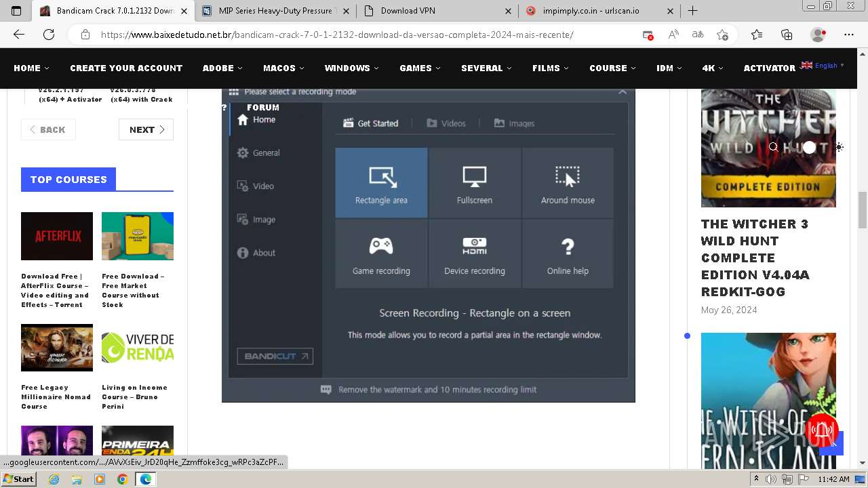Select Around mouse tile in Bandicam image

click(x=568, y=183)
